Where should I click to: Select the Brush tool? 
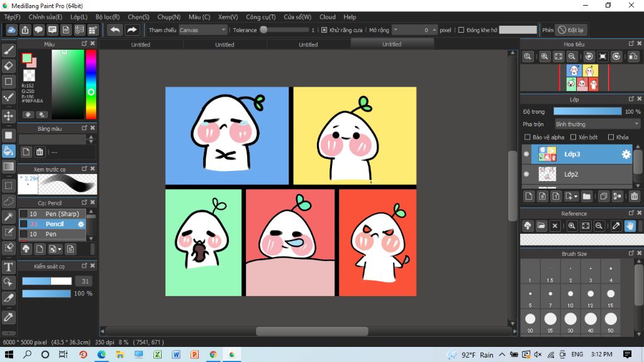pos(9,50)
